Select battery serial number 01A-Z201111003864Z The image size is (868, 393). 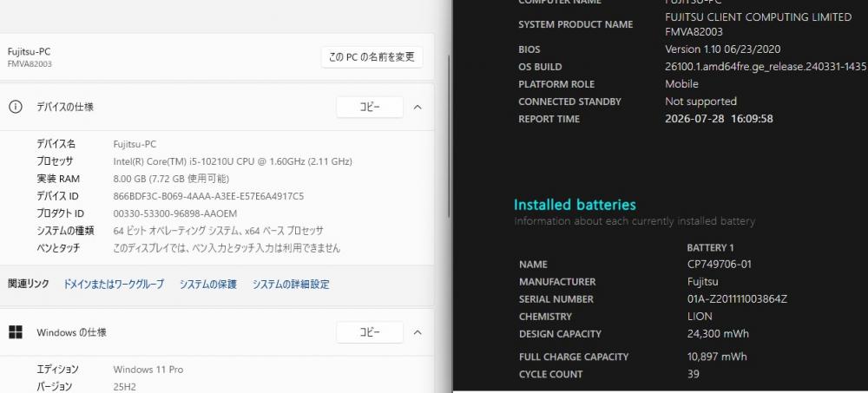point(737,299)
